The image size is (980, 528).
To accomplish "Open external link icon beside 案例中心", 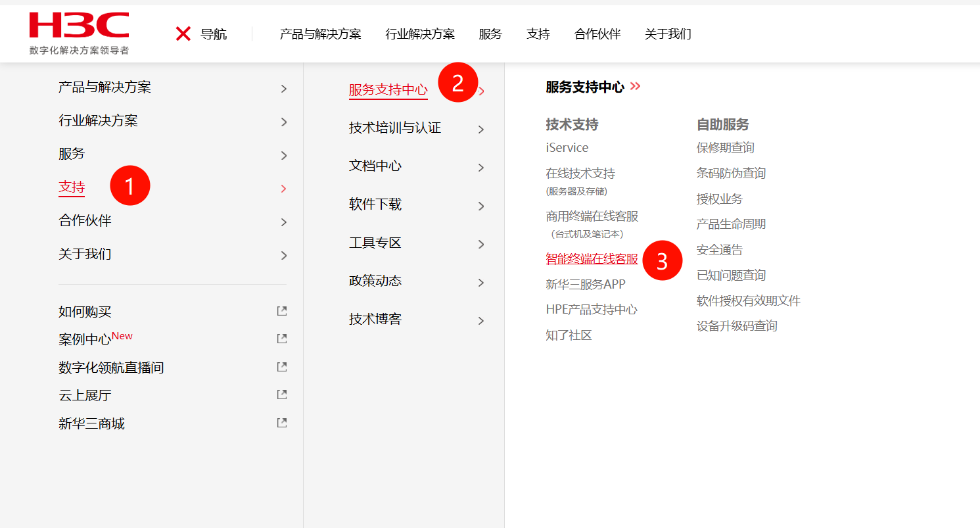I will pos(282,339).
